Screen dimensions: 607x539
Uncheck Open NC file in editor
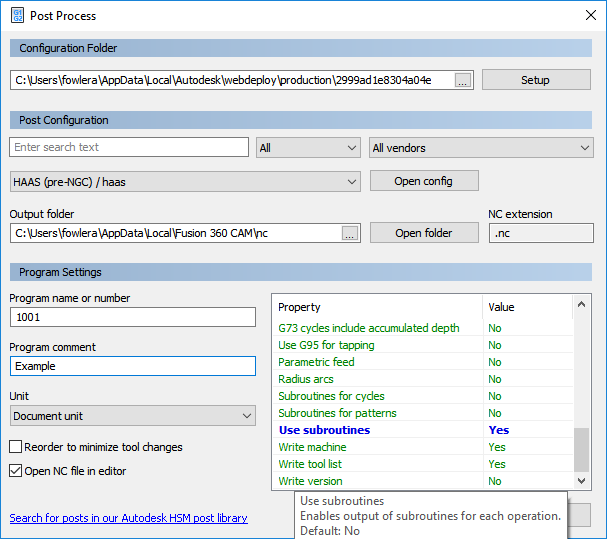pyautogui.click(x=16, y=471)
